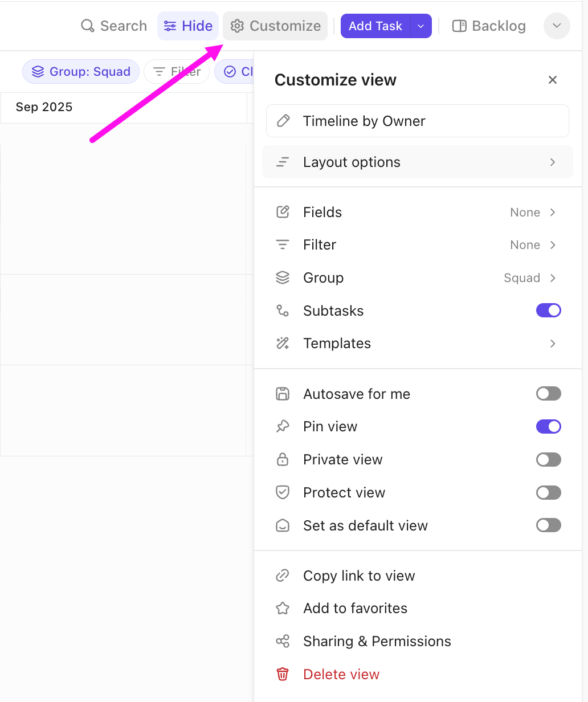This screenshot has width=588, height=702.
Task: Disable the Subtasks toggle
Action: pos(548,311)
